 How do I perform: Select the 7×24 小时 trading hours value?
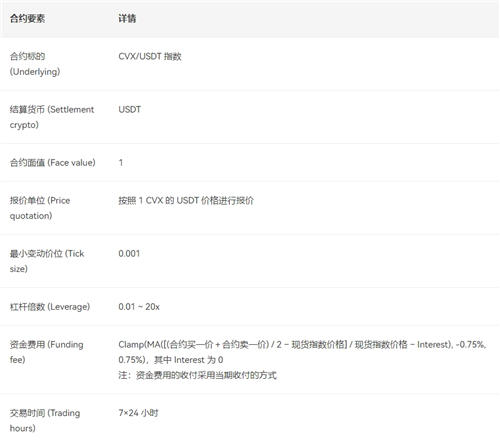(138, 413)
